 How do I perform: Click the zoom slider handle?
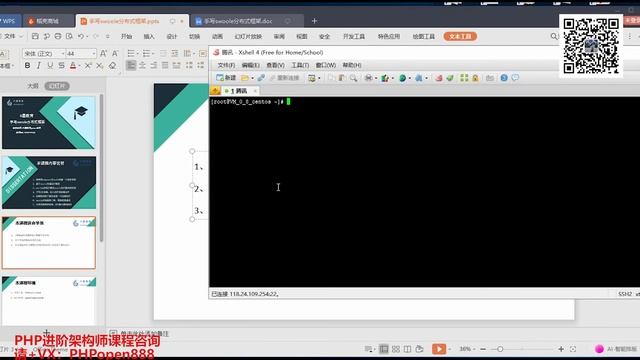tap(500, 349)
